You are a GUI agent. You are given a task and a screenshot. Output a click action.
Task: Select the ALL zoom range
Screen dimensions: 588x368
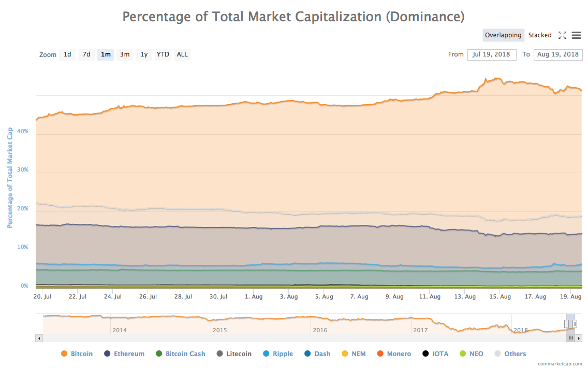[x=182, y=54]
